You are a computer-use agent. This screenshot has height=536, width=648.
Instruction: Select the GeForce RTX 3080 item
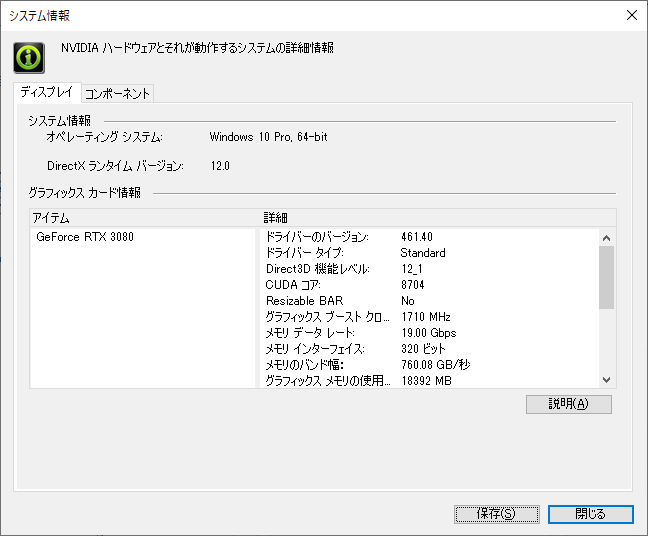(x=85, y=237)
